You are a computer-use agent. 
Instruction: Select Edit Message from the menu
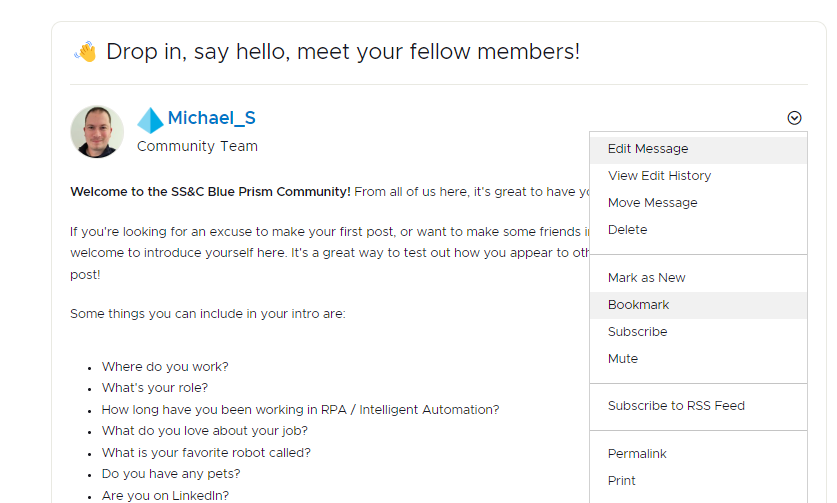coord(648,149)
